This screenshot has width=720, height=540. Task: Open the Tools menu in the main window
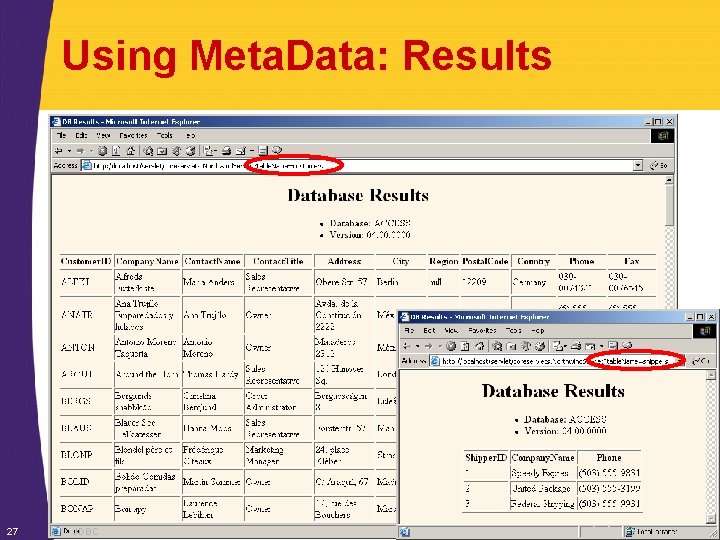pyautogui.click(x=164, y=135)
